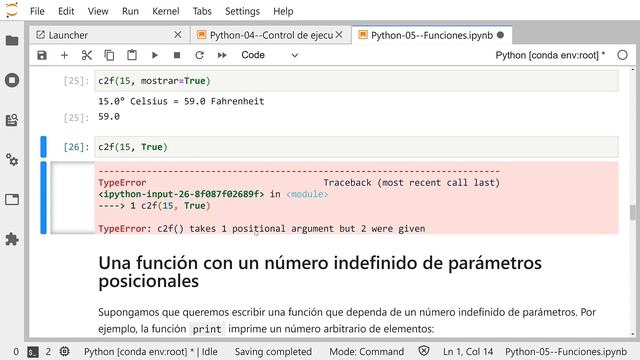This screenshot has width=640, height=360.
Task: Click heading 'Una función con un número indefinido'
Action: tap(320, 271)
